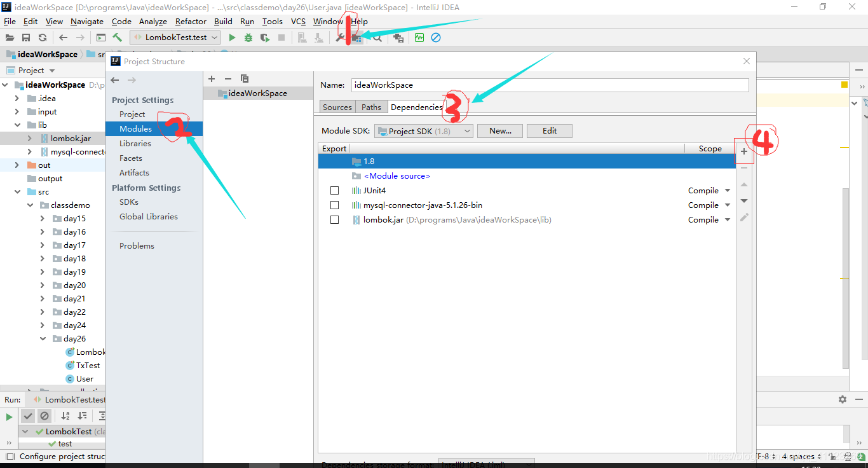Switch to the Paths tab

point(371,107)
